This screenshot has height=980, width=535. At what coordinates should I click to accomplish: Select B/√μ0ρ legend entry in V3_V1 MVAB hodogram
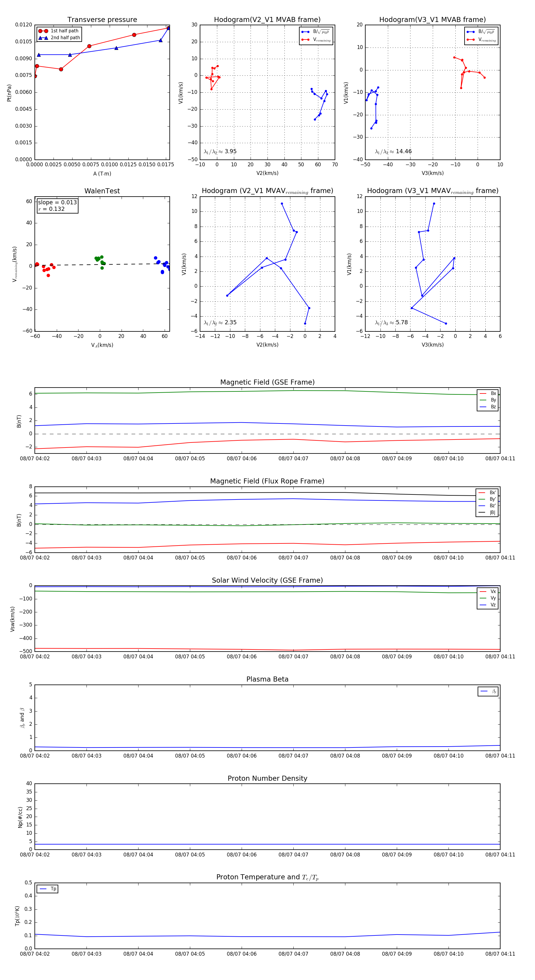pos(481,31)
